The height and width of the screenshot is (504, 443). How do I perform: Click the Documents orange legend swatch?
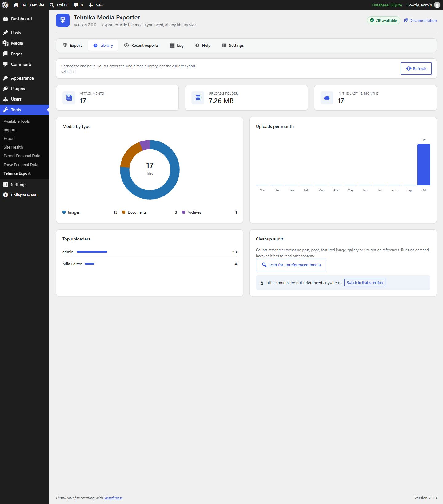point(124,212)
